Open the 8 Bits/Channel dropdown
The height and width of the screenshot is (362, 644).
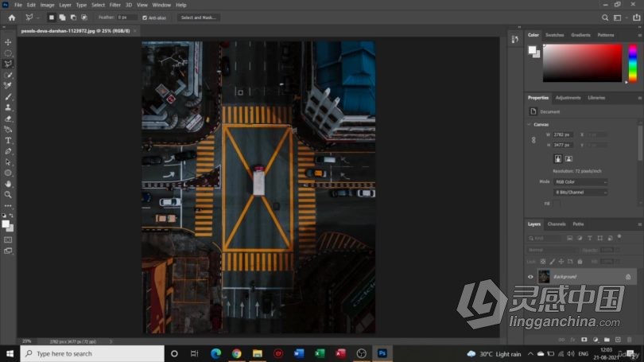[580, 193]
